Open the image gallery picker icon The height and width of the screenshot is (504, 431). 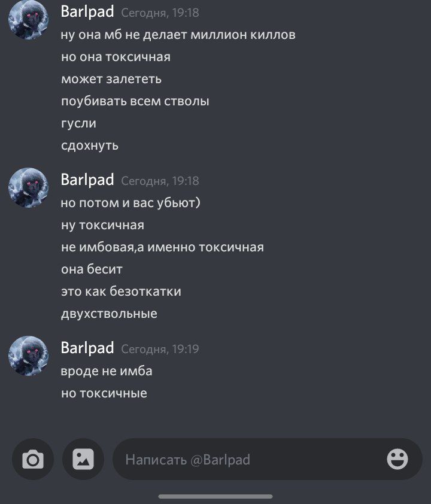[83, 459]
